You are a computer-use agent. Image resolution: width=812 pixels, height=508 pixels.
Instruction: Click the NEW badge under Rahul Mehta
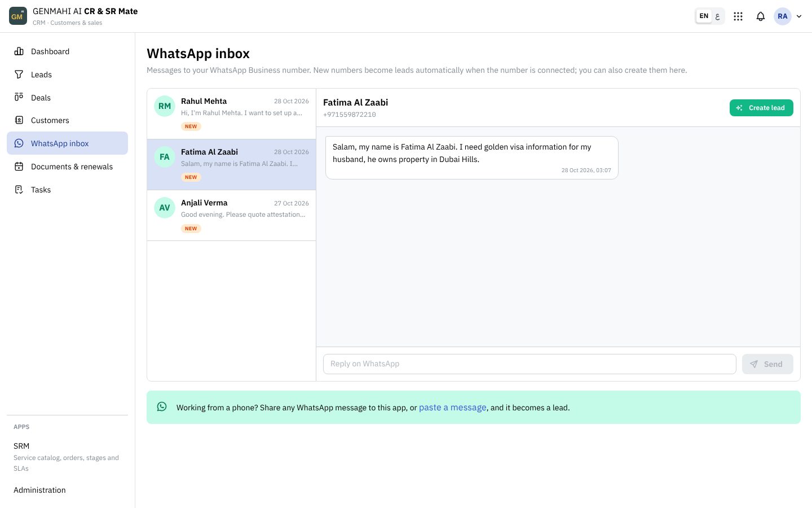(x=191, y=126)
